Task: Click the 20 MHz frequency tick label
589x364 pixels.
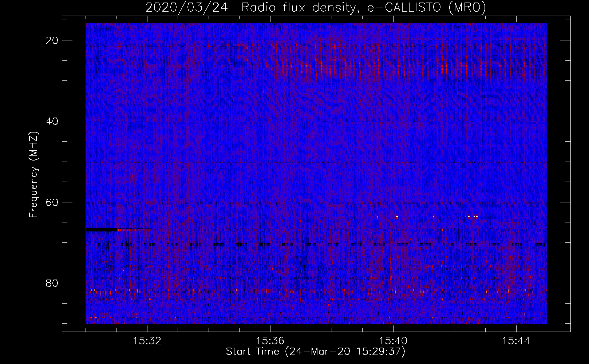Action: click(x=52, y=40)
